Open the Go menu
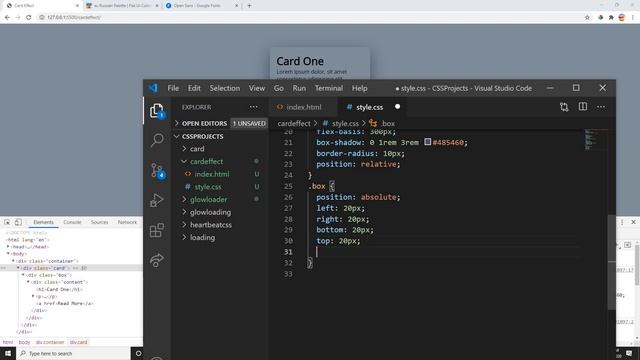Viewport: 640px width, 360px height. [279, 88]
